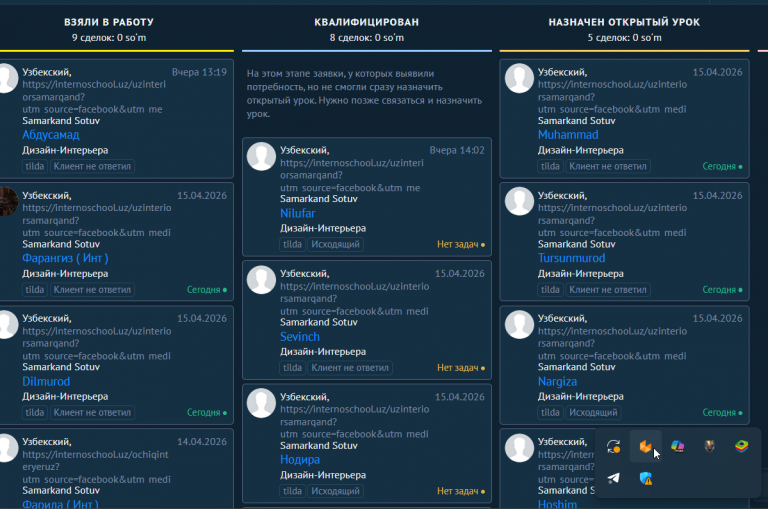Click the orange cube tray icon

tap(646, 446)
